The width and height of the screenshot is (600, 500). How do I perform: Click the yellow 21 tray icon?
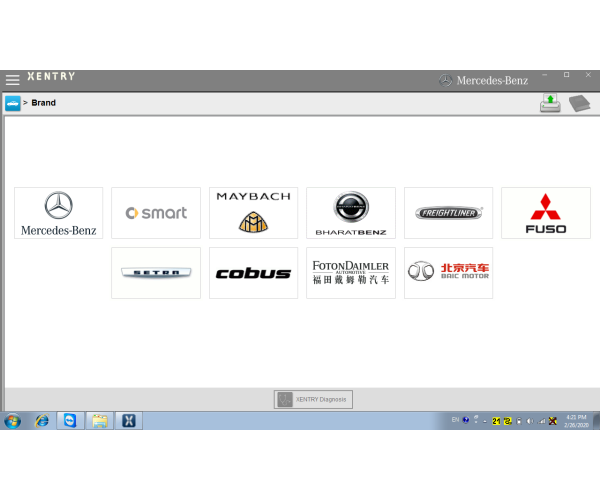click(x=496, y=421)
